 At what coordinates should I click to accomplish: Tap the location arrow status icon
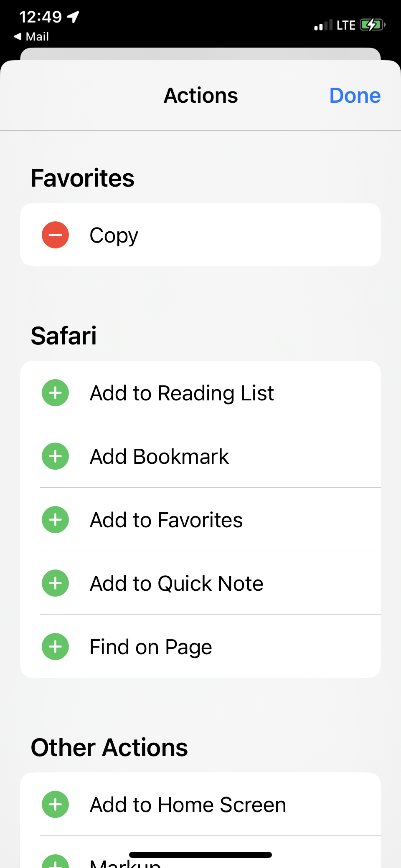click(73, 17)
